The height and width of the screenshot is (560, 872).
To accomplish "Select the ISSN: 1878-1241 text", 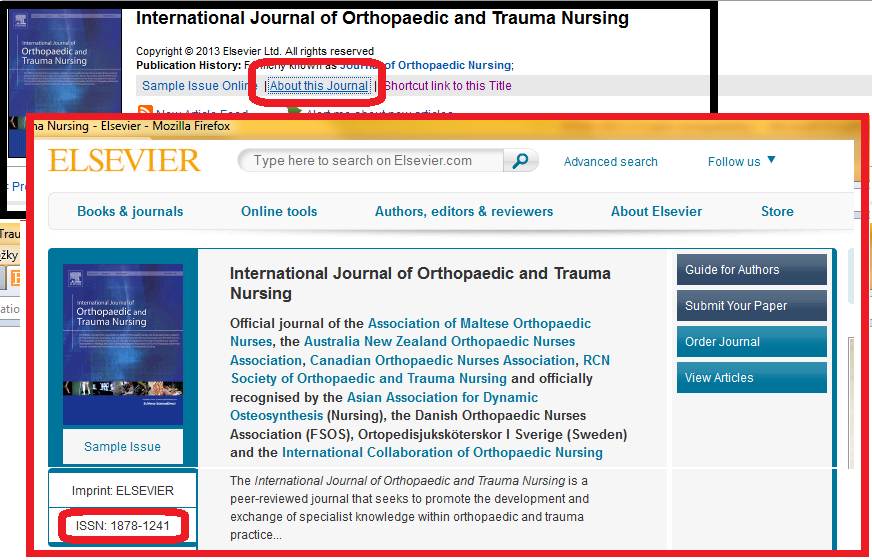I will coord(122,526).
